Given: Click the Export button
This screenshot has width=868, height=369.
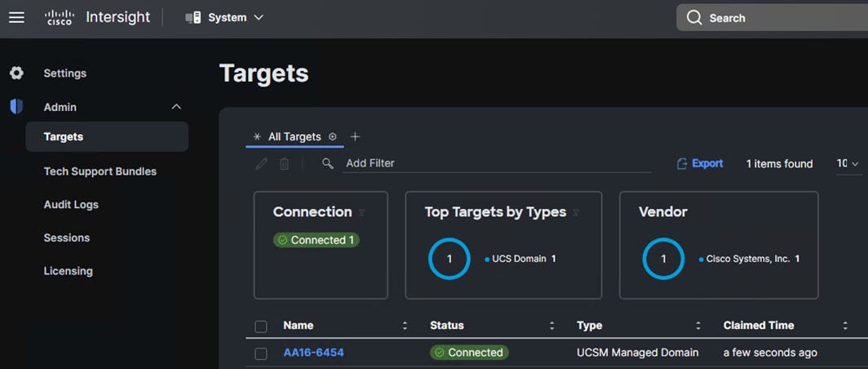Looking at the screenshot, I should click(x=700, y=163).
